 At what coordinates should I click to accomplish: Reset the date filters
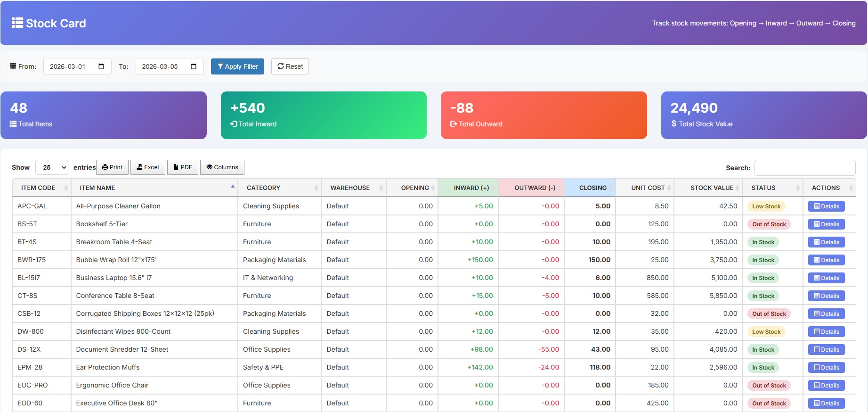[290, 66]
